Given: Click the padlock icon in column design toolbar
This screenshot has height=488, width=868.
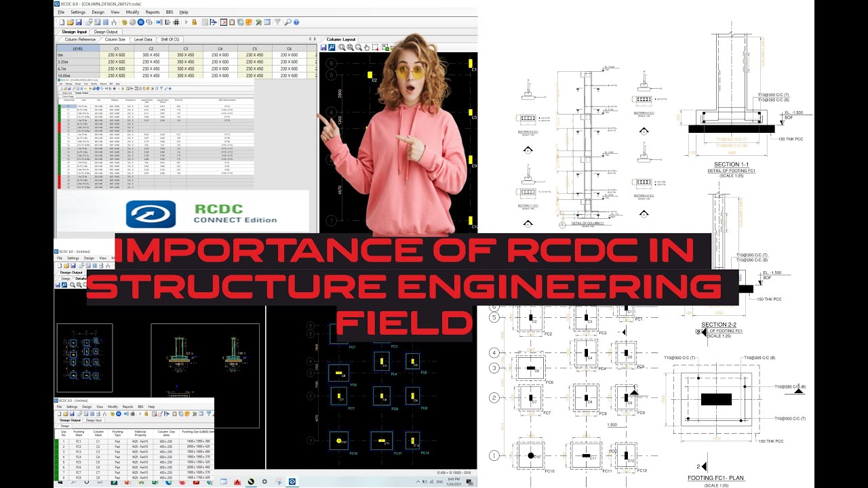Looking at the screenshot, I should [194, 22].
